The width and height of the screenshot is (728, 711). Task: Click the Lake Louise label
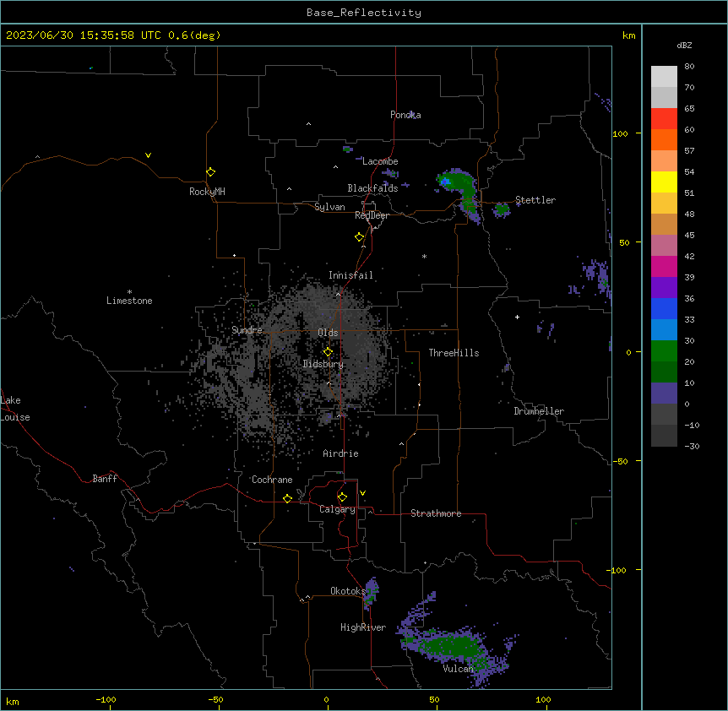[15, 409]
